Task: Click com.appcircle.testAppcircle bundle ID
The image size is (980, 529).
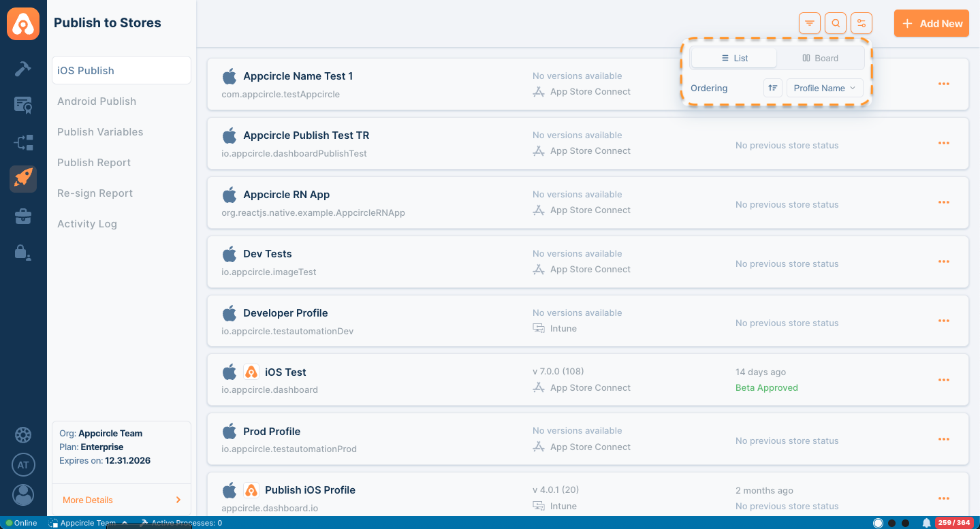Action: 281,94
